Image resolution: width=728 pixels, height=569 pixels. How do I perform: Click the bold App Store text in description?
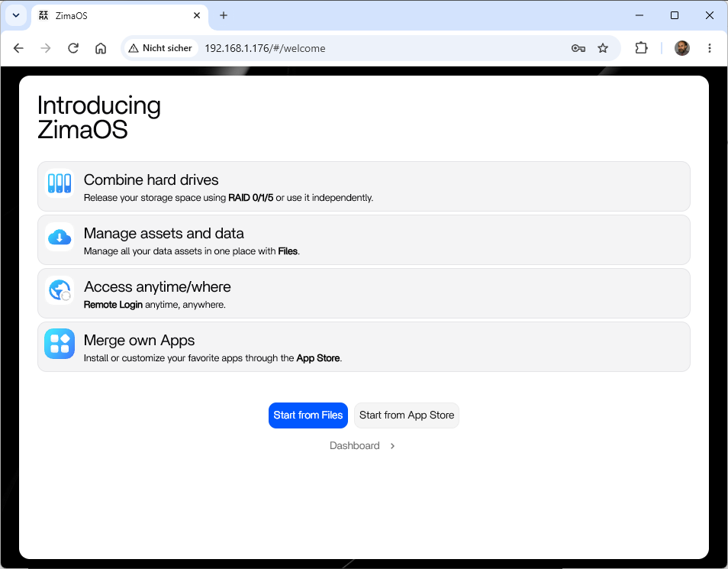[318, 358]
